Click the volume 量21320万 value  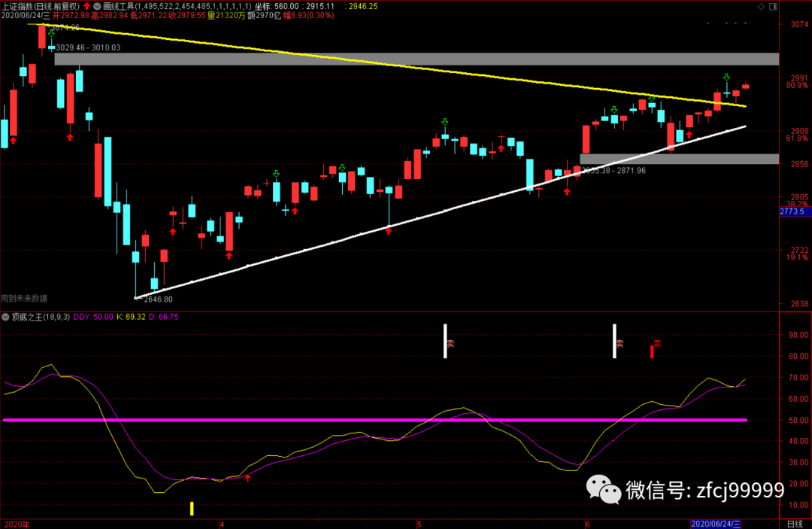pos(226,16)
